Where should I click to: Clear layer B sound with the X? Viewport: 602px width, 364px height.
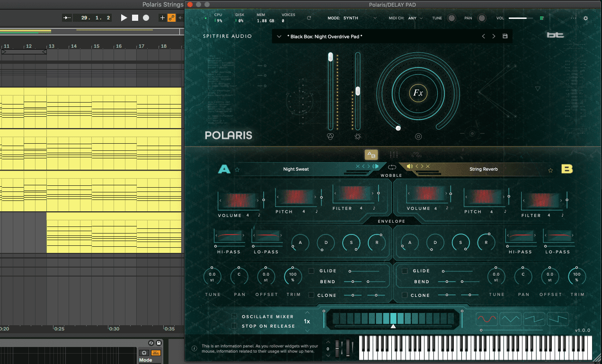pyautogui.click(x=428, y=166)
